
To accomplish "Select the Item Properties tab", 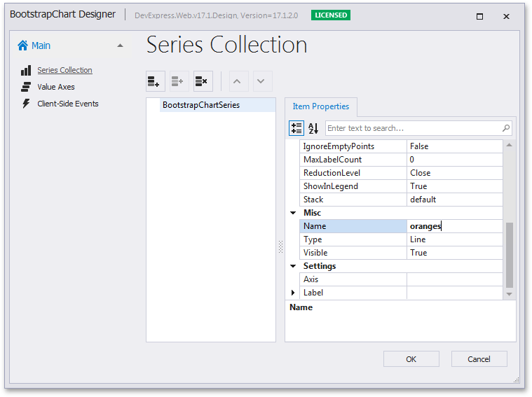I will [320, 106].
